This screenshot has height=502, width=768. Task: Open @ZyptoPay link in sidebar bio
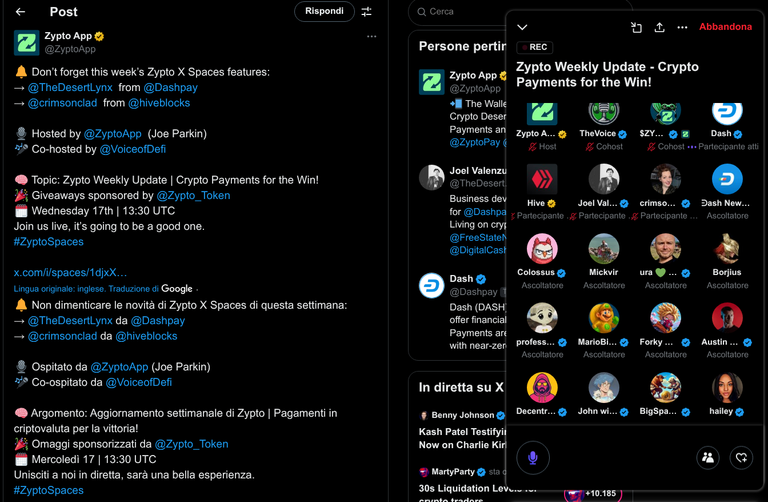click(x=475, y=143)
